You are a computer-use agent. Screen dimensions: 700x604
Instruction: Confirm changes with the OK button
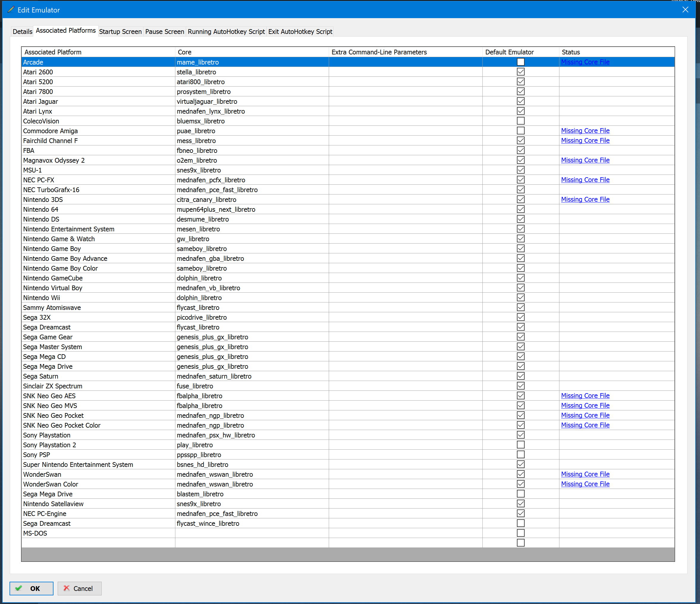click(32, 588)
